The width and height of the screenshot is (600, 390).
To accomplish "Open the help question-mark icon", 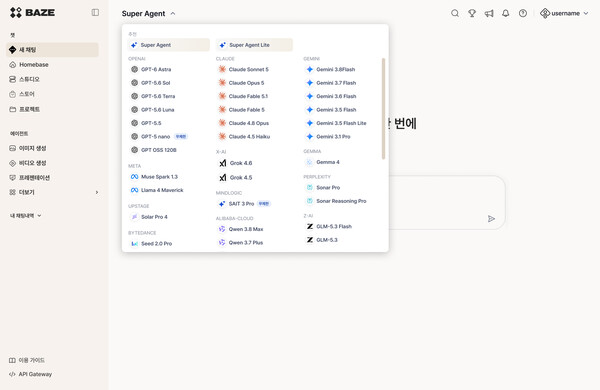I will pyautogui.click(x=523, y=13).
